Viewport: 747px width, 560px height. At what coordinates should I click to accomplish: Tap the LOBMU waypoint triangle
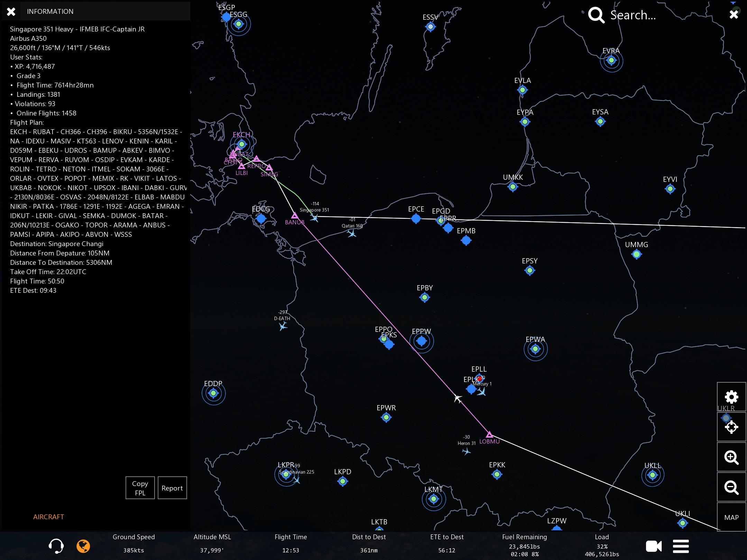tap(489, 435)
